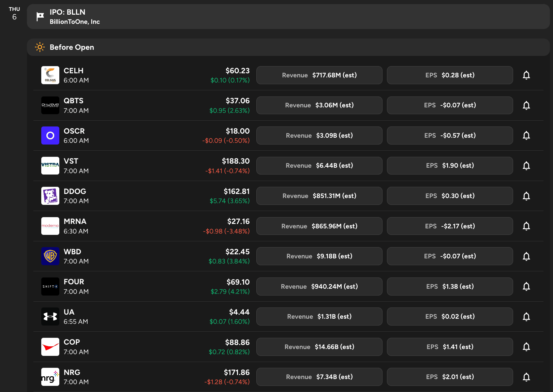Toggle the alert bell for QBTS
The image size is (553, 392).
526,105
